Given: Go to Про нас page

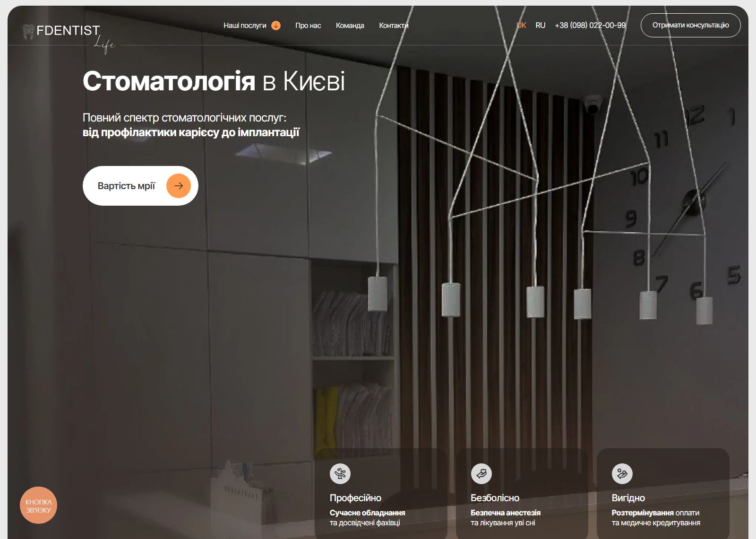Looking at the screenshot, I should coord(308,26).
